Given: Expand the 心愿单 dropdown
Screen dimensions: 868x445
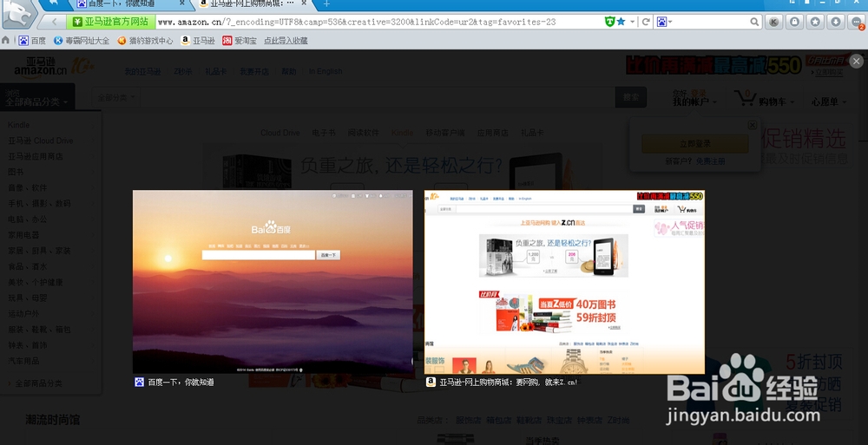Looking at the screenshot, I should pos(829,101).
